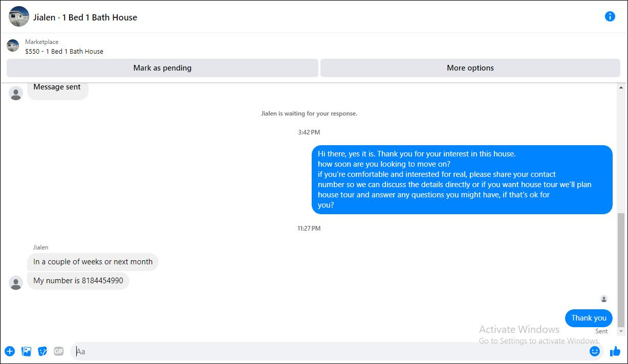Click the seen-by avatar indicator
Image resolution: width=628 pixels, height=364 pixels.
click(604, 299)
